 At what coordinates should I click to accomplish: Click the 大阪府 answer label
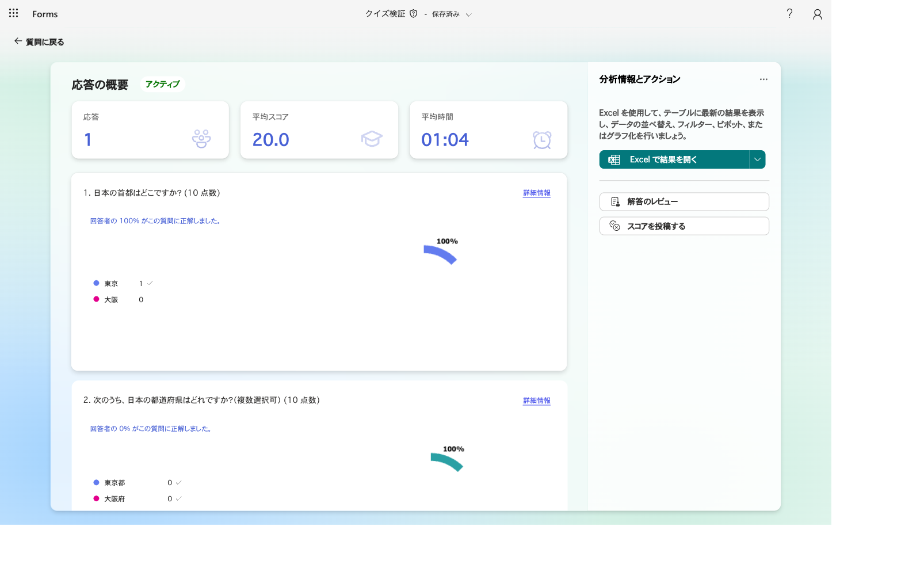click(x=114, y=499)
